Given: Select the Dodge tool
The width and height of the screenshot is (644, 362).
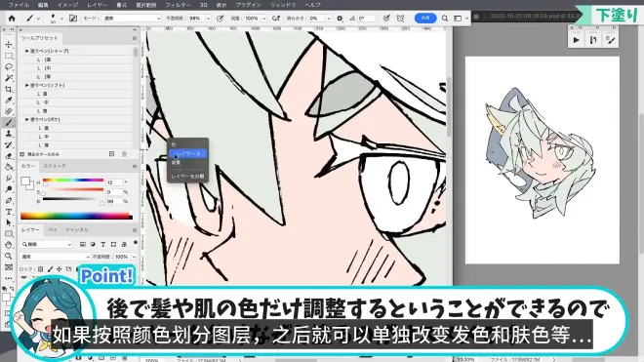Looking at the screenshot, I should (x=9, y=189).
